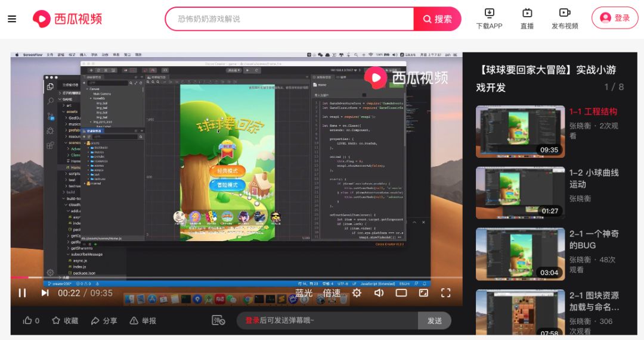Toggle the danmaku display switch
The image size is (644, 340).
pyautogui.click(x=218, y=320)
